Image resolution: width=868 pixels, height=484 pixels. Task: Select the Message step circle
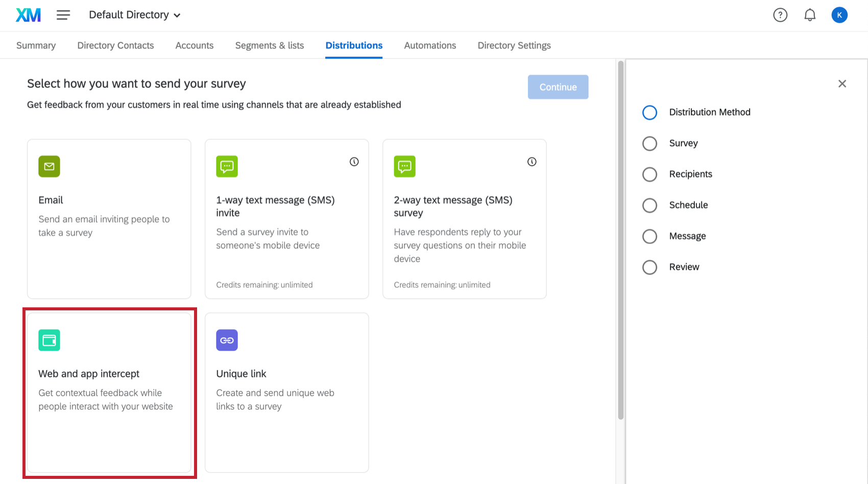pos(649,236)
